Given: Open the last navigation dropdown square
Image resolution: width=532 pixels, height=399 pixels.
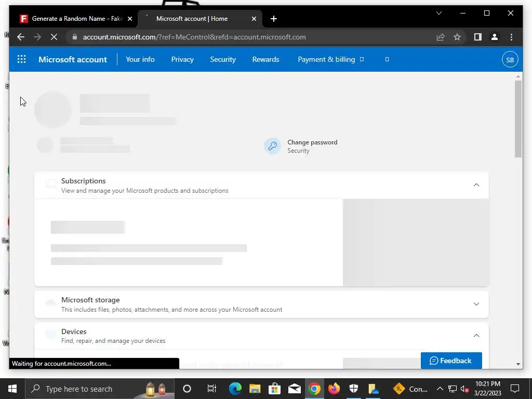Looking at the screenshot, I should [387, 59].
